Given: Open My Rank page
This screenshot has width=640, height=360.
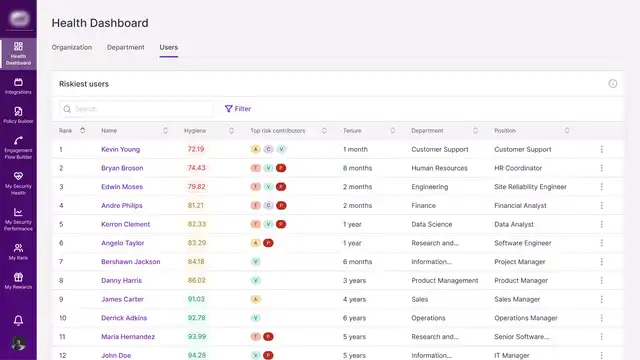Looking at the screenshot, I should click(18, 251).
